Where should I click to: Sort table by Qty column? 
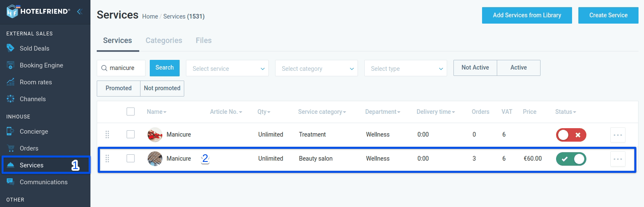click(x=264, y=112)
